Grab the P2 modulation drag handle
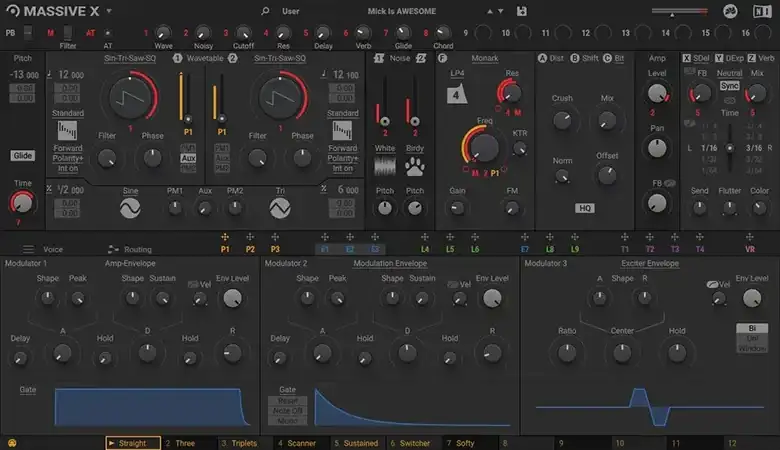This screenshot has height=450, width=780. tap(250, 237)
